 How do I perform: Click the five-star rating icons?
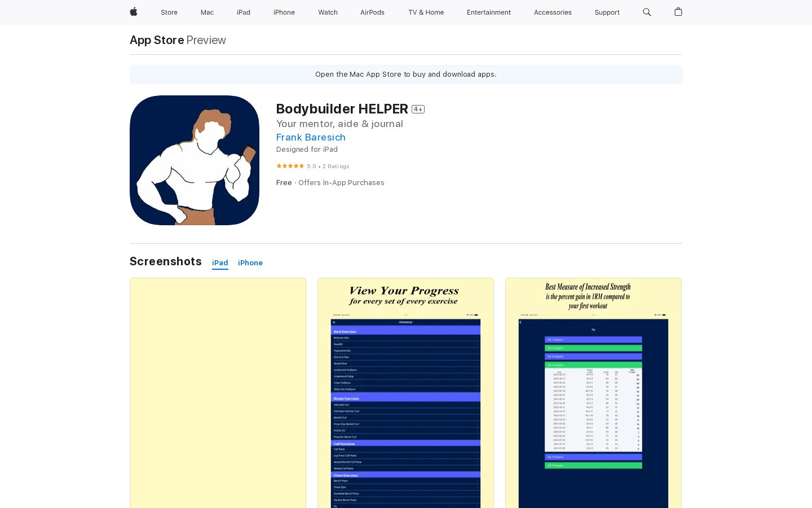290,166
